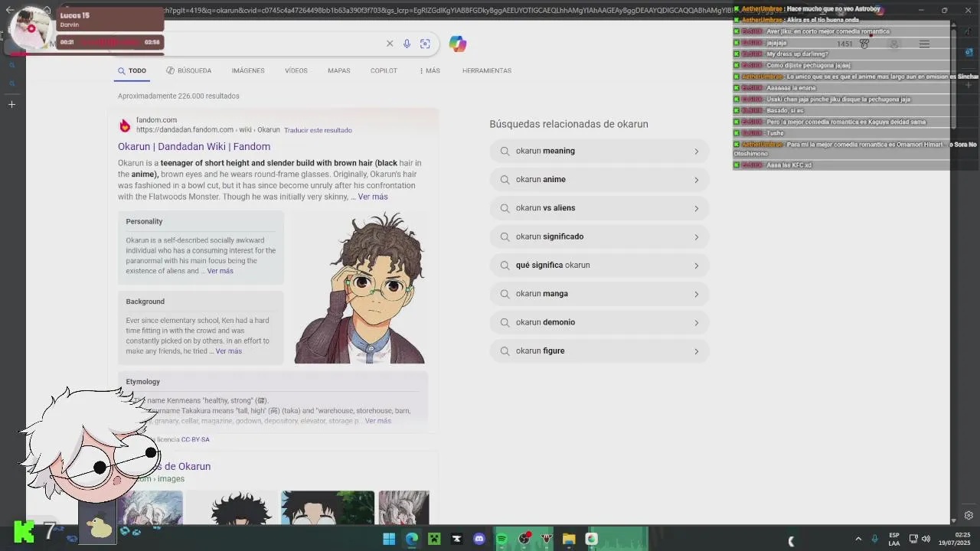The height and width of the screenshot is (551, 980).
Task: Switch to the MAPAS tab
Action: [339, 70]
